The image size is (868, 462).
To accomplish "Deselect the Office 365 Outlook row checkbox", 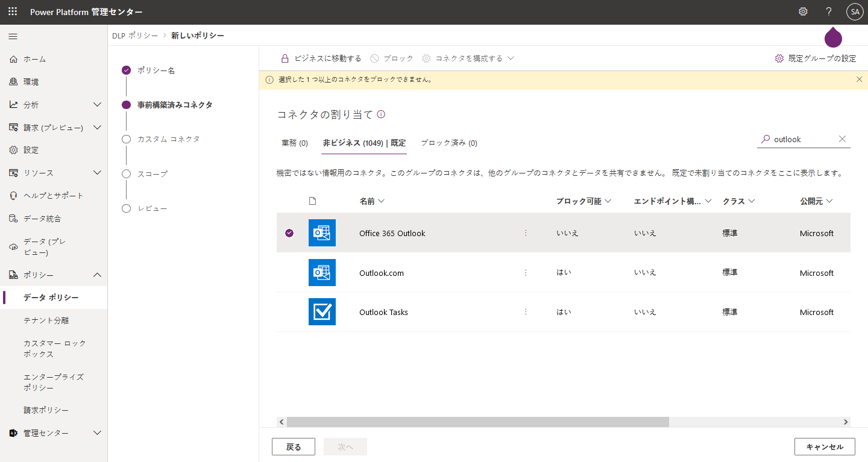I will click(x=289, y=233).
